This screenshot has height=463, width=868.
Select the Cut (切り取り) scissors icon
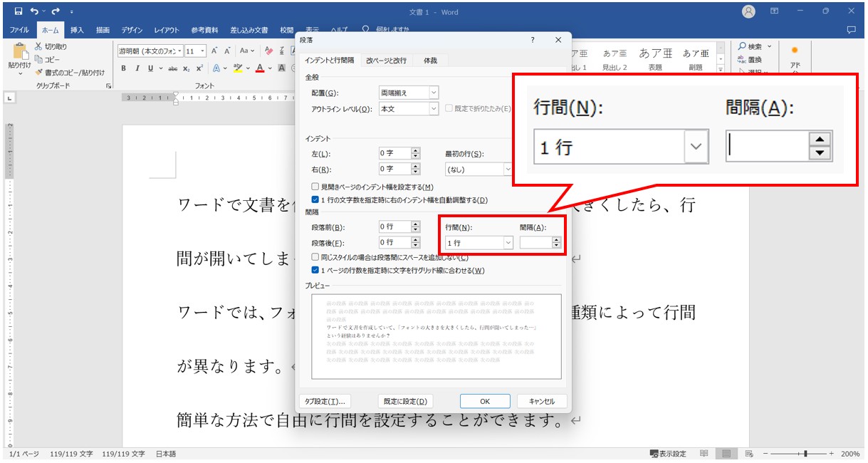[x=39, y=46]
